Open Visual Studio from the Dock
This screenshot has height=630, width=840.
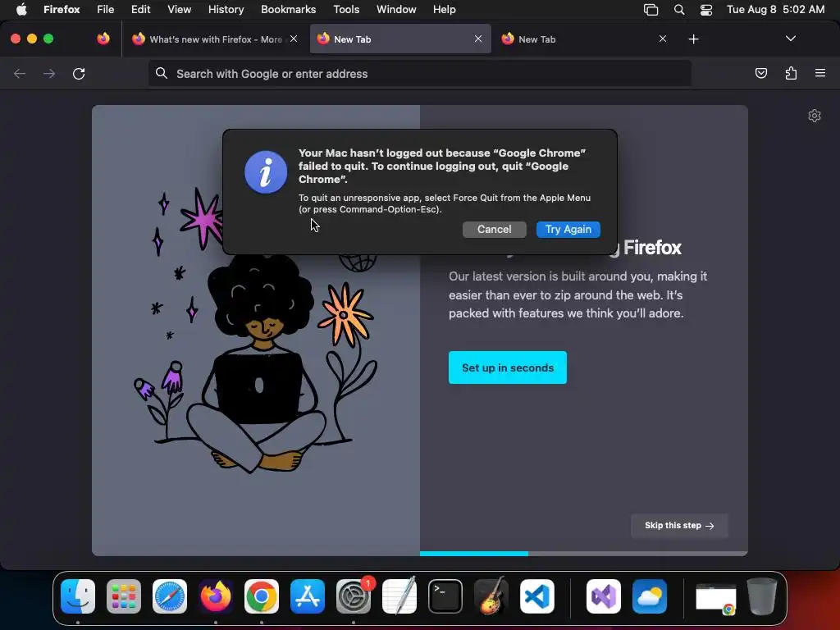pos(604,596)
